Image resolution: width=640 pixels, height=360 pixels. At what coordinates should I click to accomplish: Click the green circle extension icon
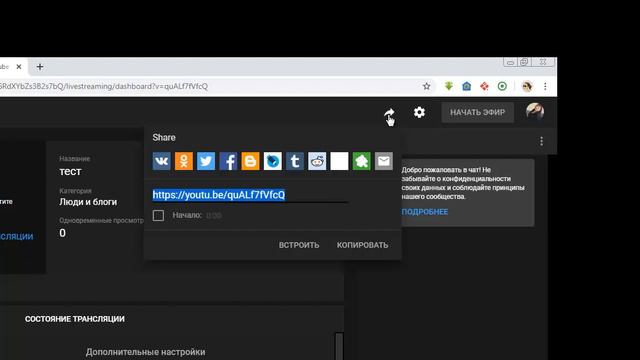(502, 86)
